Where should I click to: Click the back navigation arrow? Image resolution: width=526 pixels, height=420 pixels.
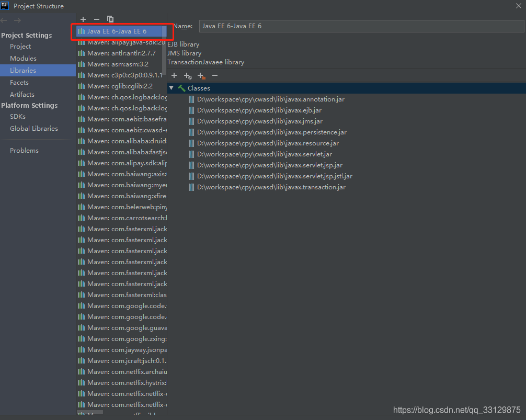(x=4, y=19)
